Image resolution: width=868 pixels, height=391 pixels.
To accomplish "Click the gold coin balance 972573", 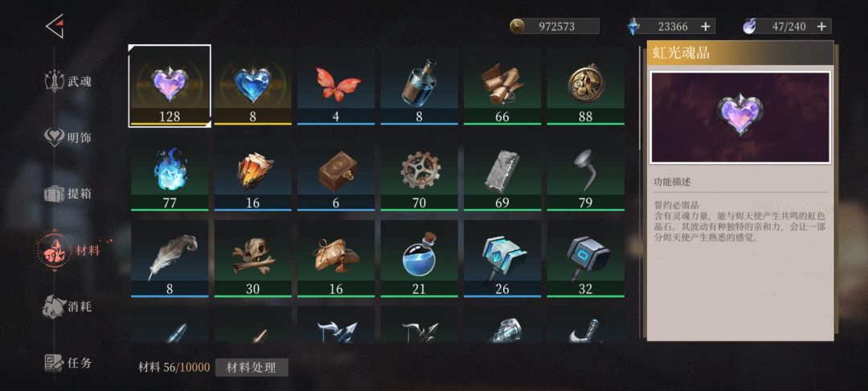I will click(555, 26).
